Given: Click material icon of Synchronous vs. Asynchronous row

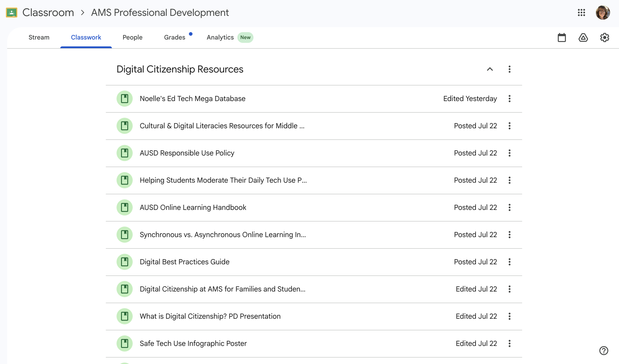Looking at the screenshot, I should [x=125, y=235].
